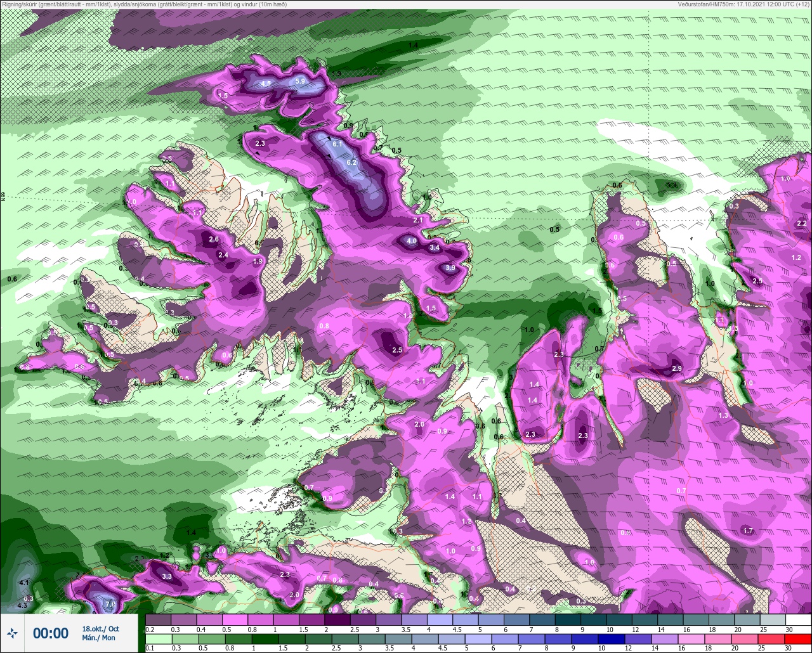Image resolution: width=812 pixels, height=653 pixels.
Task: Click the 3.3 precipitation value on the map
Action: [167, 576]
